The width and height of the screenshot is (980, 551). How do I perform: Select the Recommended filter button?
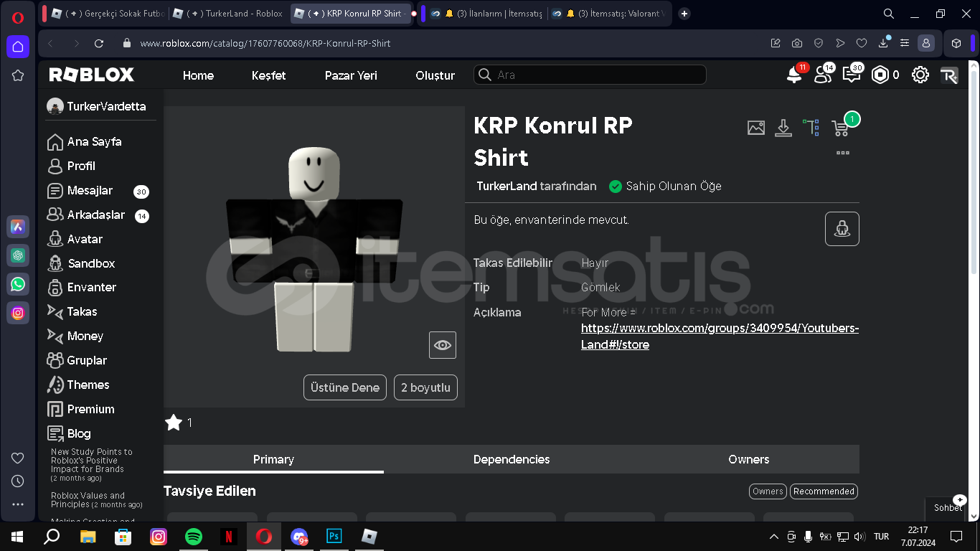point(824,491)
